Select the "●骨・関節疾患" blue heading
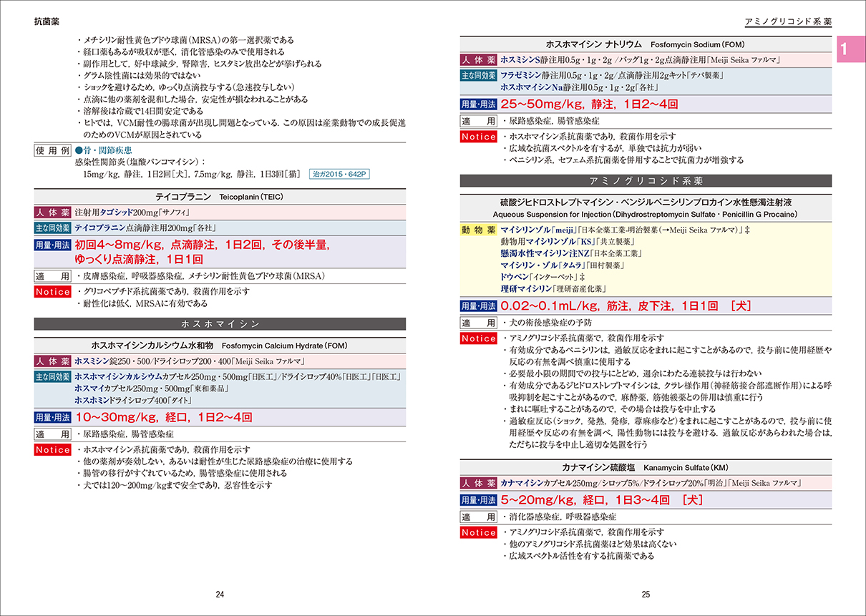The image size is (866, 616). [102, 151]
